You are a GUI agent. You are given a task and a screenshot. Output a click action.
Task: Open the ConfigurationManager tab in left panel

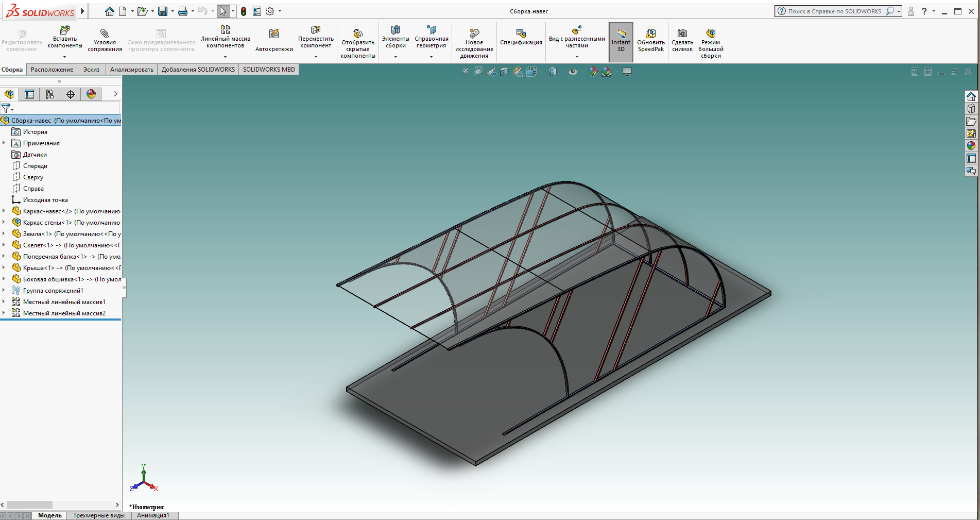point(50,94)
